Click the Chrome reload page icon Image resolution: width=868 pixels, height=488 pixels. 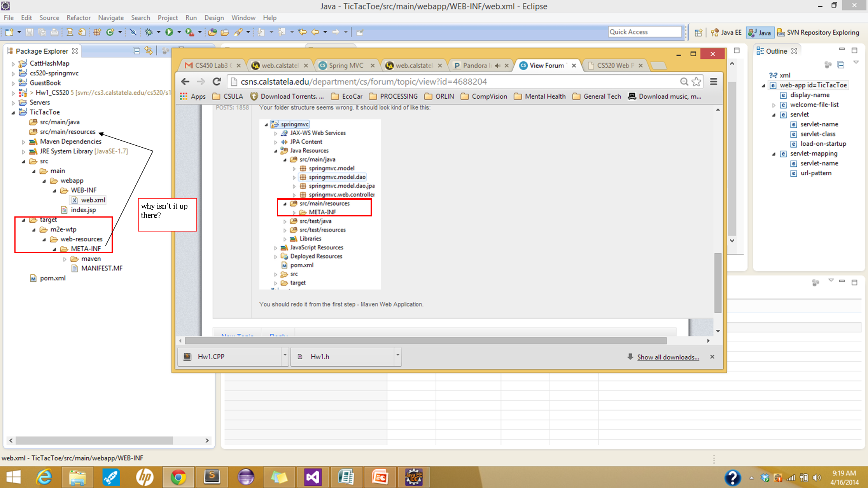click(217, 82)
